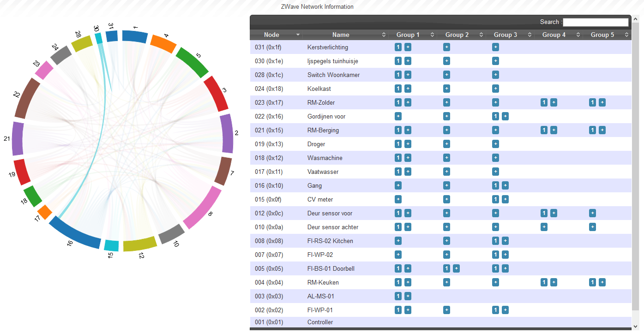
Task: Click the "1" badge in Koelkast Group 1
Action: 398,89
